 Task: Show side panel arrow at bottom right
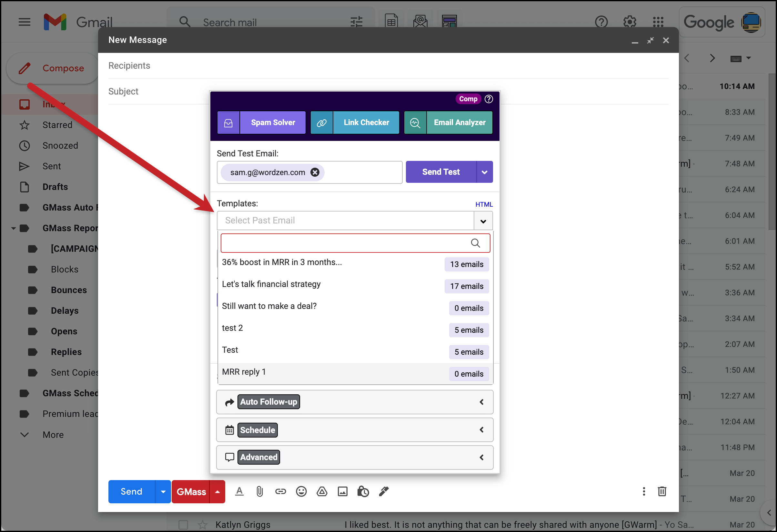[x=769, y=513]
